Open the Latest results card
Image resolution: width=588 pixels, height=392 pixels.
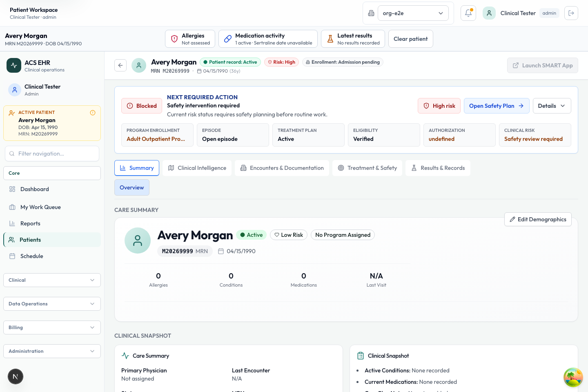353,39
